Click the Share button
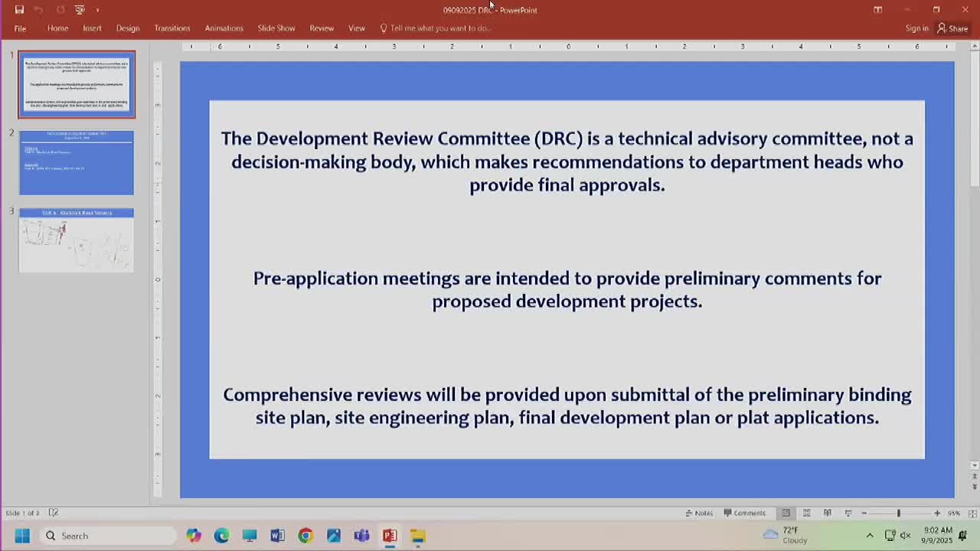Image resolution: width=980 pixels, height=551 pixels. coord(952,28)
